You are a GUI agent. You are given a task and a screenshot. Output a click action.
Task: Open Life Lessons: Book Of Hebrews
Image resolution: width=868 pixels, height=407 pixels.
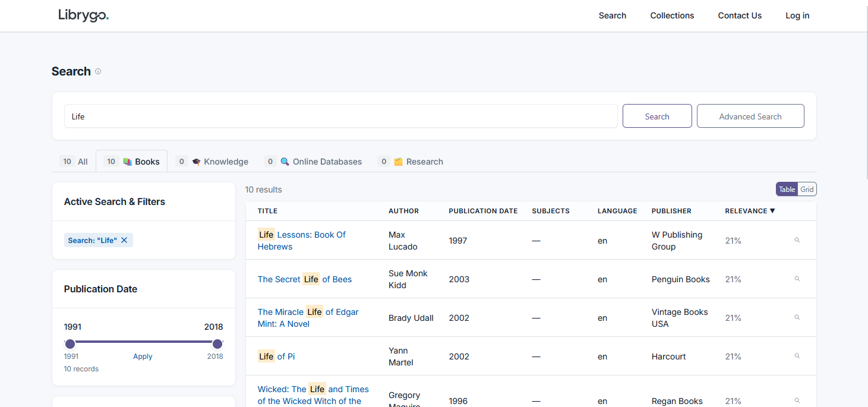[302, 241]
